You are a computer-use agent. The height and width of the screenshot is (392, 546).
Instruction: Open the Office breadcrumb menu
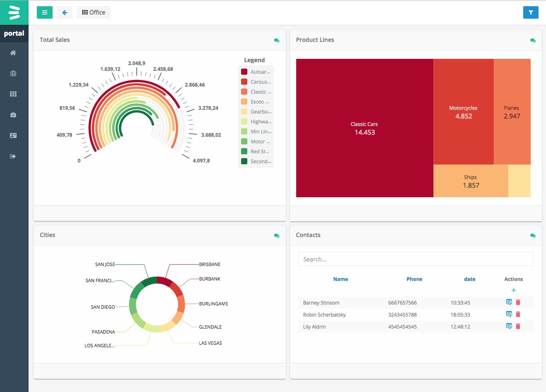(93, 12)
